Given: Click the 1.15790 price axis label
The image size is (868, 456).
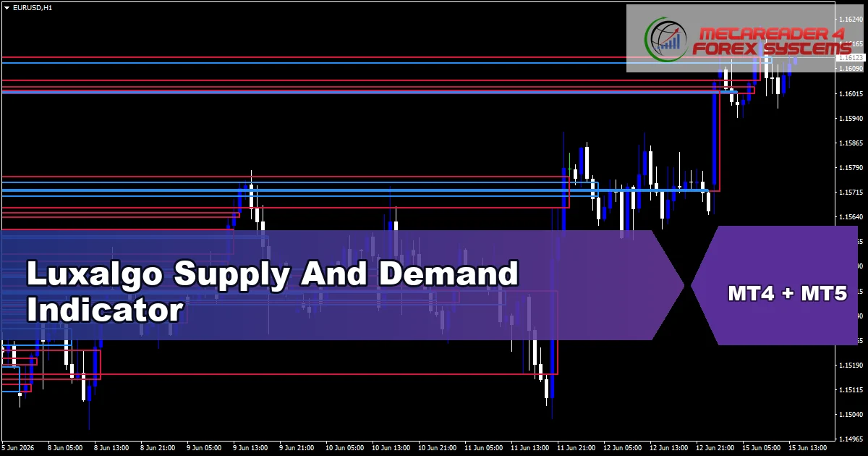Looking at the screenshot, I should coord(850,168).
